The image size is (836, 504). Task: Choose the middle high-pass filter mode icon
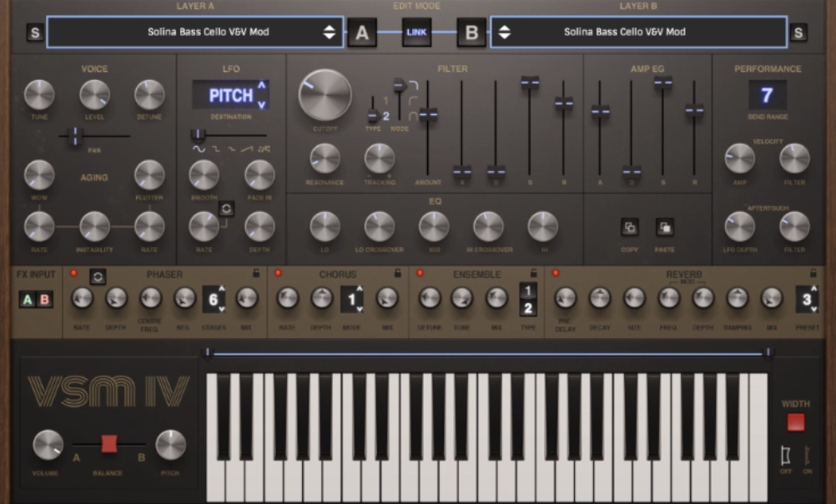[413, 100]
